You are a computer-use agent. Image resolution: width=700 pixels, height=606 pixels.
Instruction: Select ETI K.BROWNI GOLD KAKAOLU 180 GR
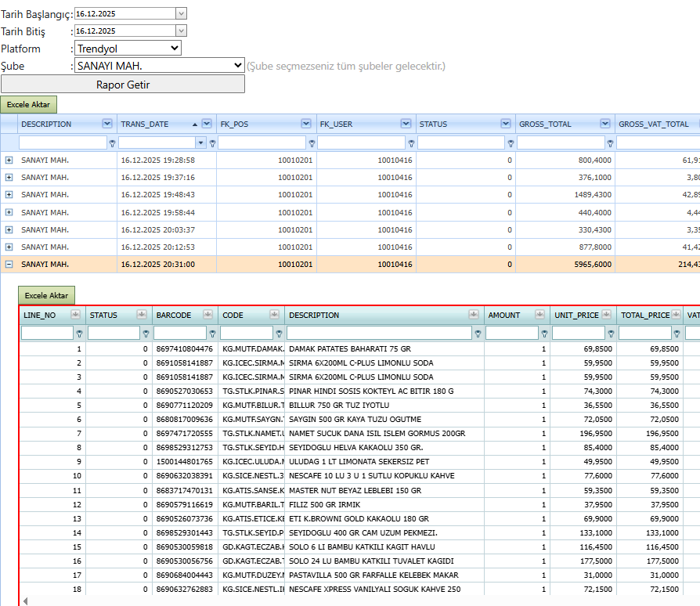click(384, 518)
